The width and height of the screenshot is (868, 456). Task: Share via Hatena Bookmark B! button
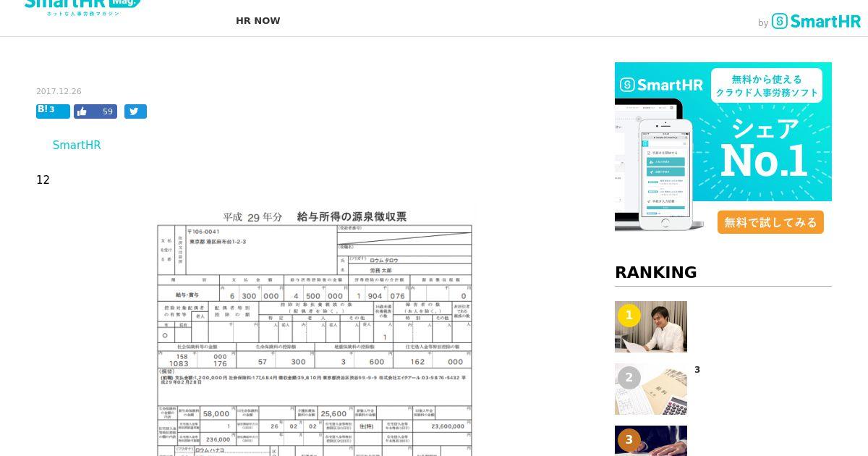(53, 111)
